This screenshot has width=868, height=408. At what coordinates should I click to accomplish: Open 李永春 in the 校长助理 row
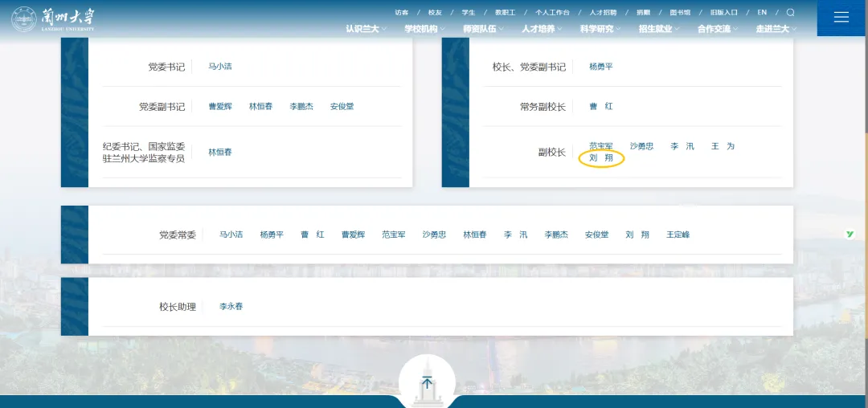pyautogui.click(x=231, y=306)
